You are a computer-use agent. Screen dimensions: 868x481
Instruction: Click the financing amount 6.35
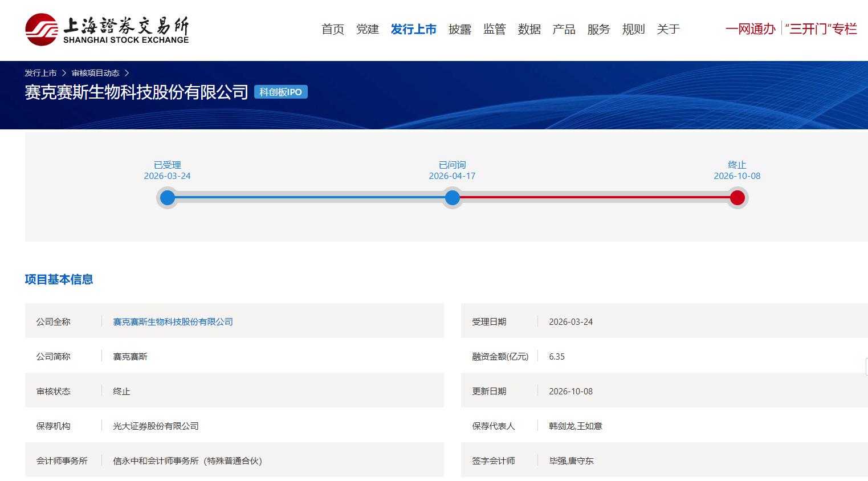click(557, 357)
